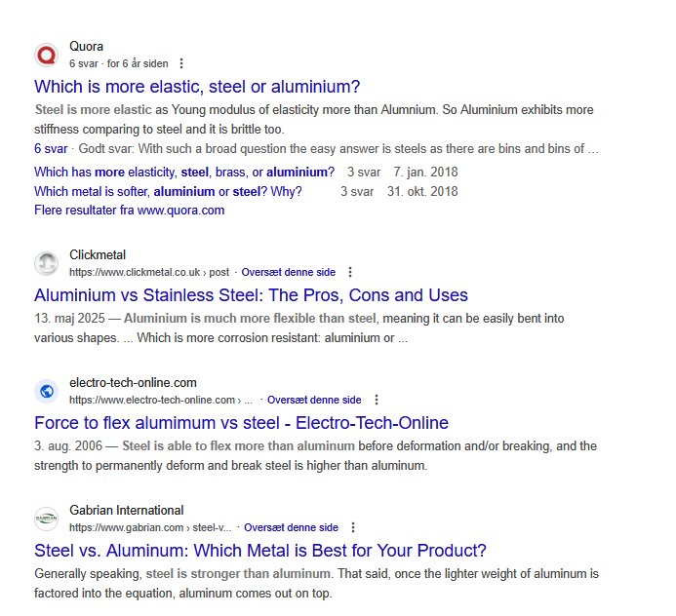Screen dimensions: 676x616
Task: Click the Clickmetal site favicon
Action: (46, 263)
